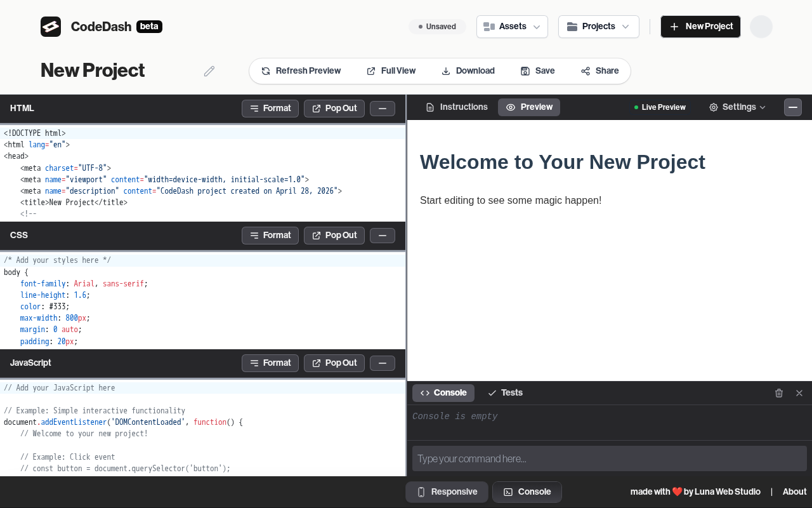Format the JavaScript code
This screenshot has width=812, height=508.
tap(270, 363)
